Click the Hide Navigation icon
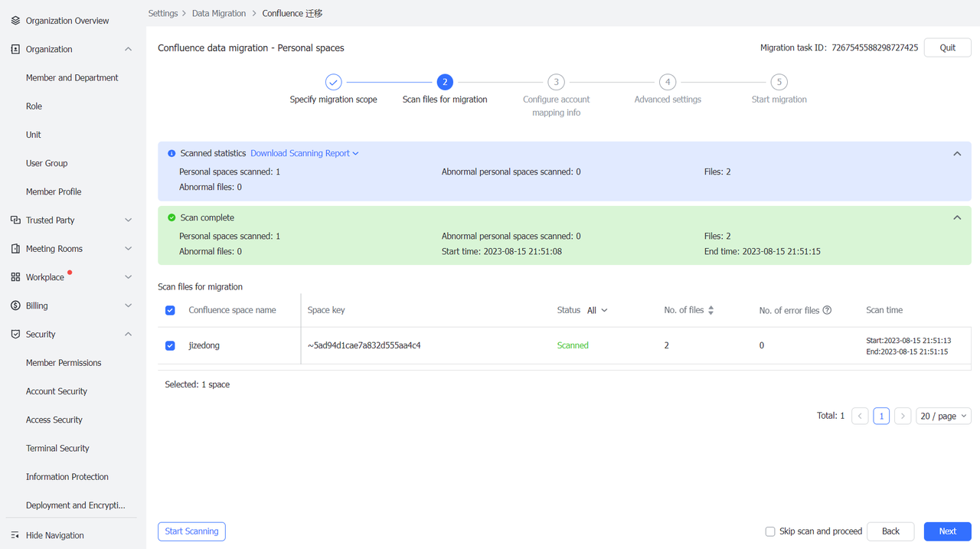The width and height of the screenshot is (980, 549). (15, 535)
